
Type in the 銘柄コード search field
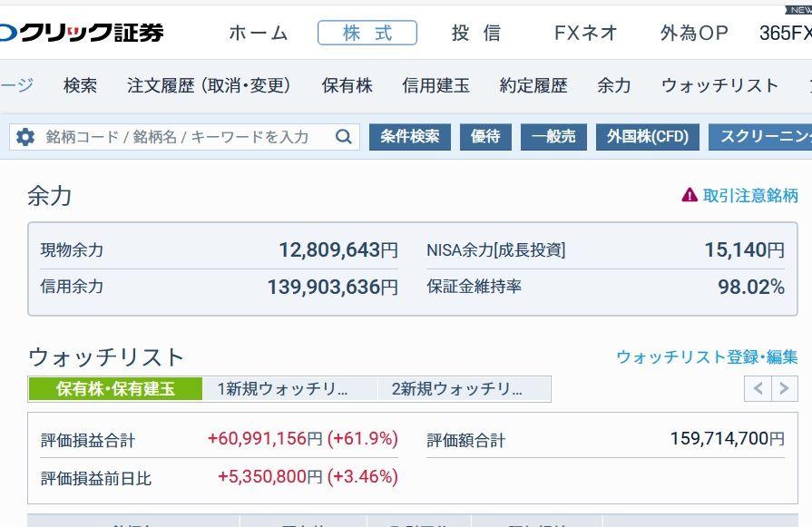tap(181, 137)
